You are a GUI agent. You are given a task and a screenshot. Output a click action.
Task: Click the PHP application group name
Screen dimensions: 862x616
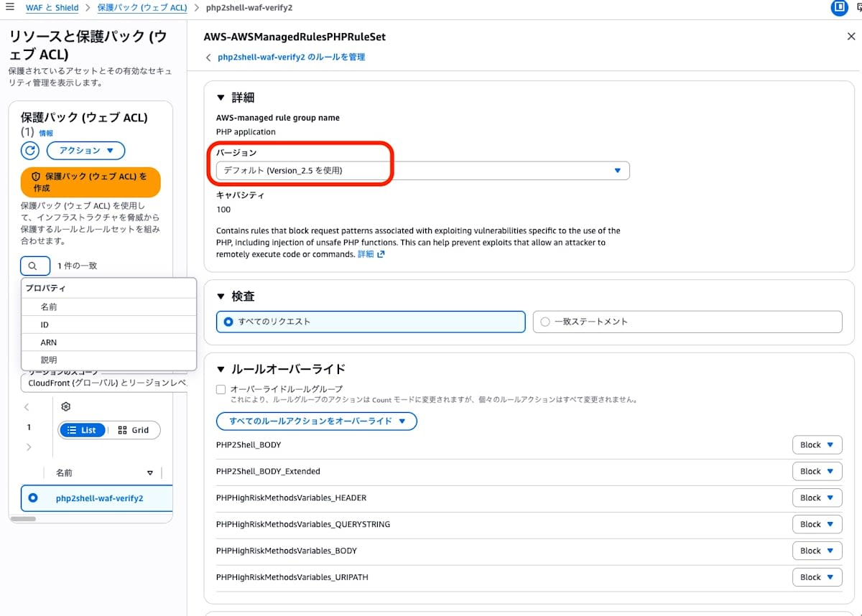(246, 132)
